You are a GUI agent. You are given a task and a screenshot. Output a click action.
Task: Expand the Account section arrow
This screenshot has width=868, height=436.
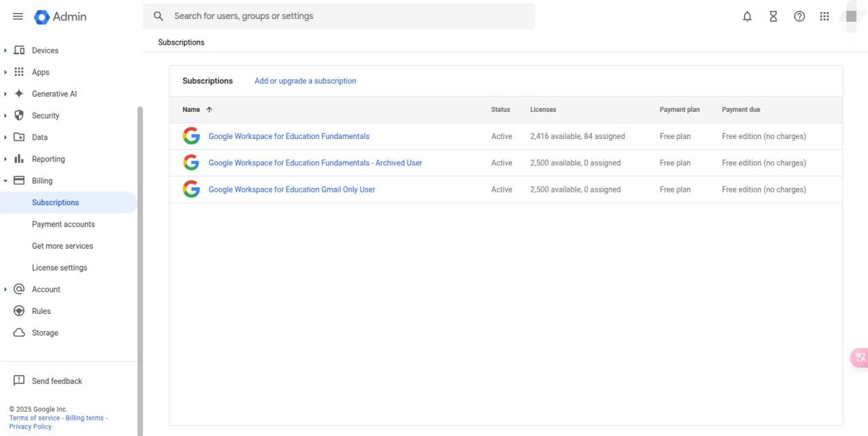pyautogui.click(x=5, y=289)
